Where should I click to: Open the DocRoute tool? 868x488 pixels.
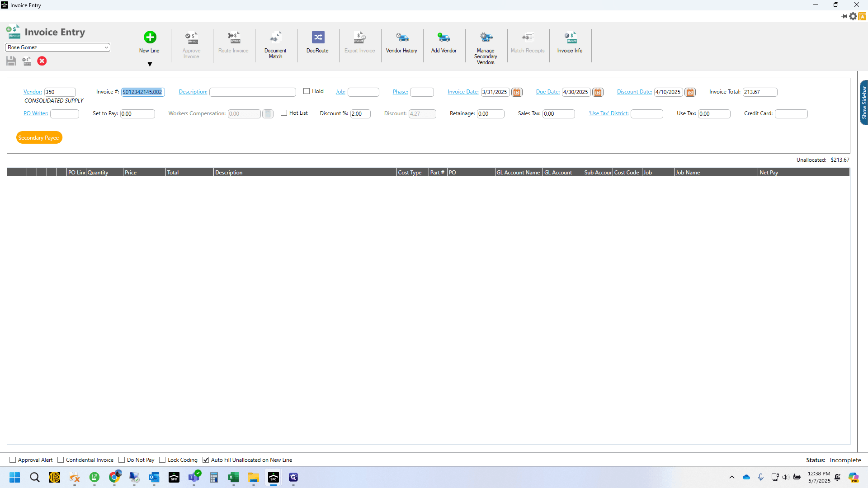point(317,42)
